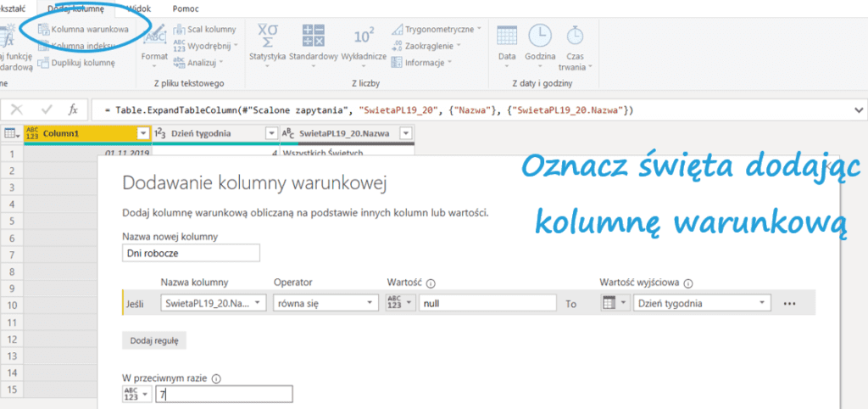Click the Kolumna warunkowa ribbon button
Screen dimensions: 868x409
pyautogui.click(x=83, y=29)
